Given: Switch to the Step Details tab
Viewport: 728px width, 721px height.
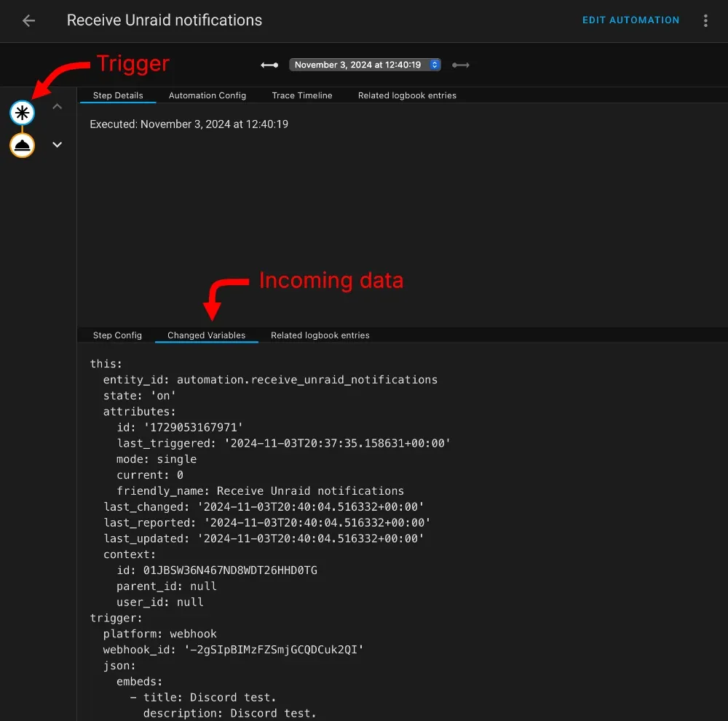Looking at the screenshot, I should (118, 95).
